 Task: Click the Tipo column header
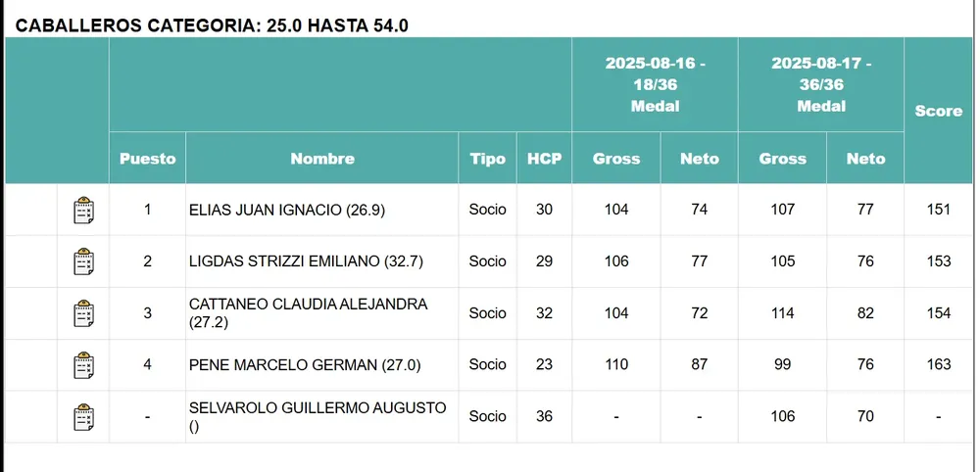pos(488,159)
